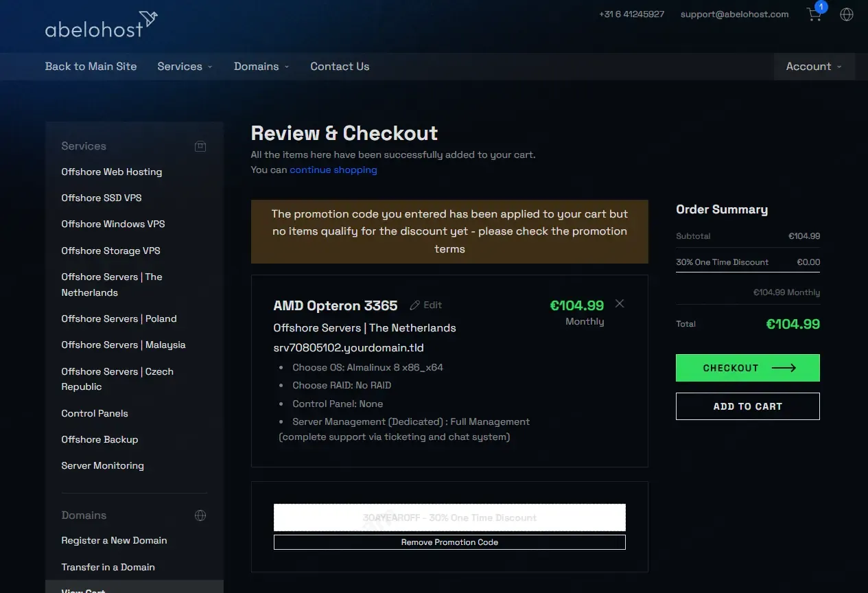This screenshot has height=593, width=868.
Task: Click the AMD Opteron 3365 product title
Action: [x=335, y=305]
